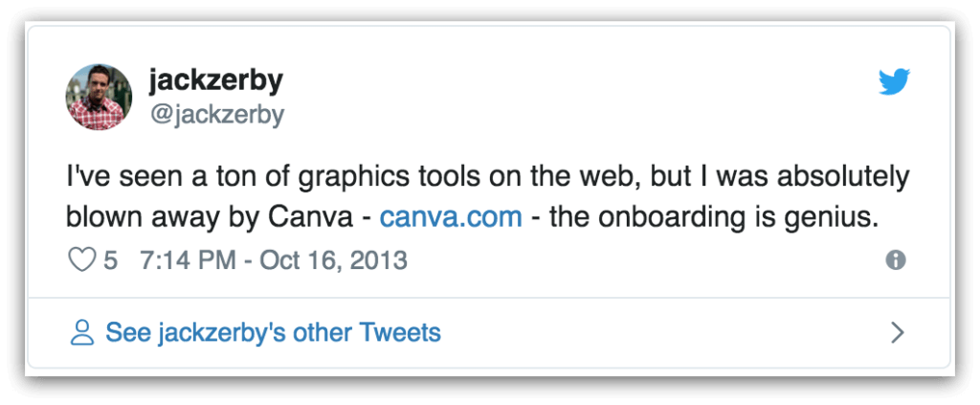Click the person silhouette icon in footer

pyautogui.click(x=82, y=333)
